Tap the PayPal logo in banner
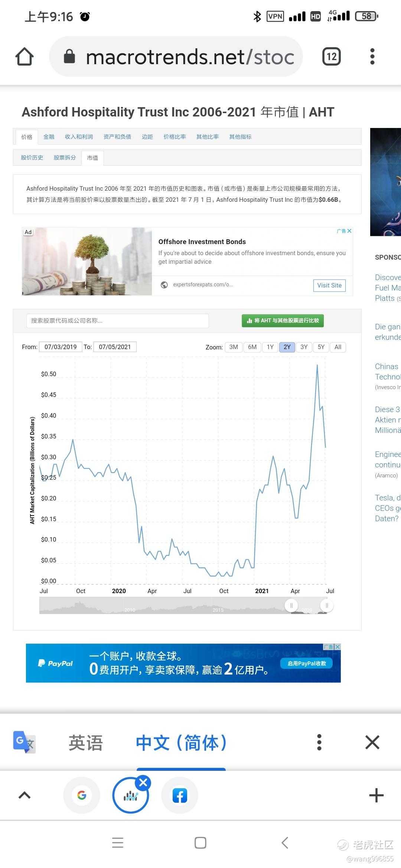The image size is (401, 868). [55, 663]
